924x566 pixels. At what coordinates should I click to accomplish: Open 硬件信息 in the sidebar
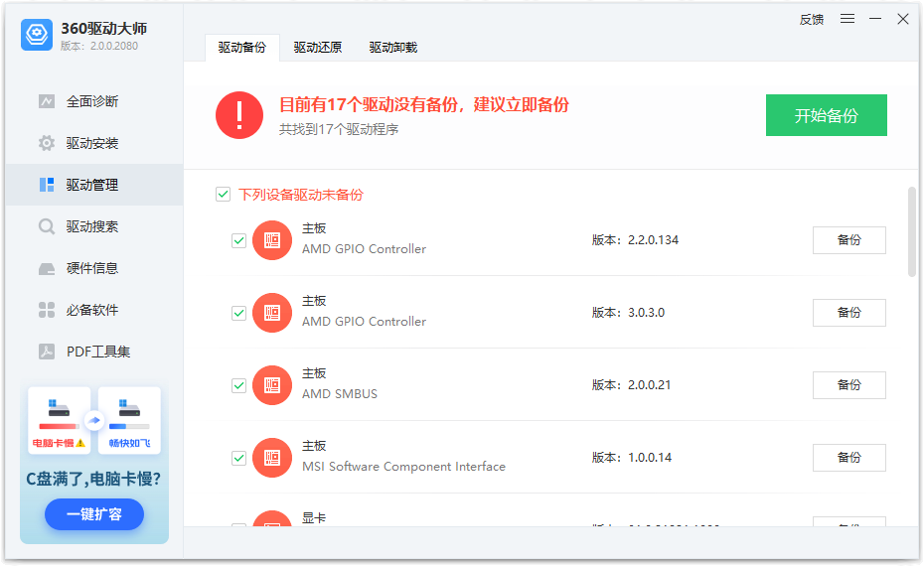[x=94, y=268]
